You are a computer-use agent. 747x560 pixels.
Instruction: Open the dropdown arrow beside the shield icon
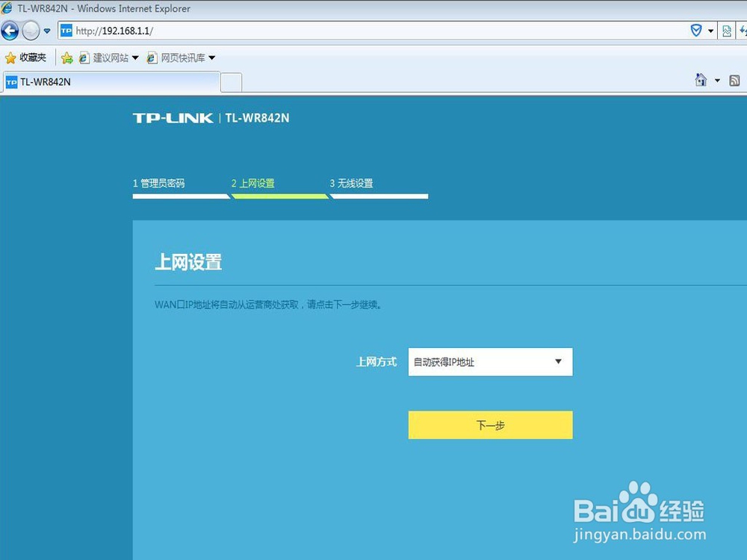click(x=711, y=31)
